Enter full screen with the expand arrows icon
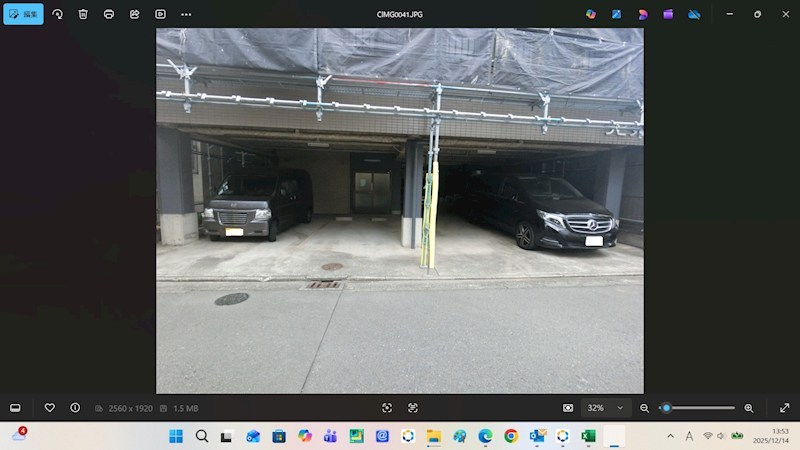 pos(785,408)
